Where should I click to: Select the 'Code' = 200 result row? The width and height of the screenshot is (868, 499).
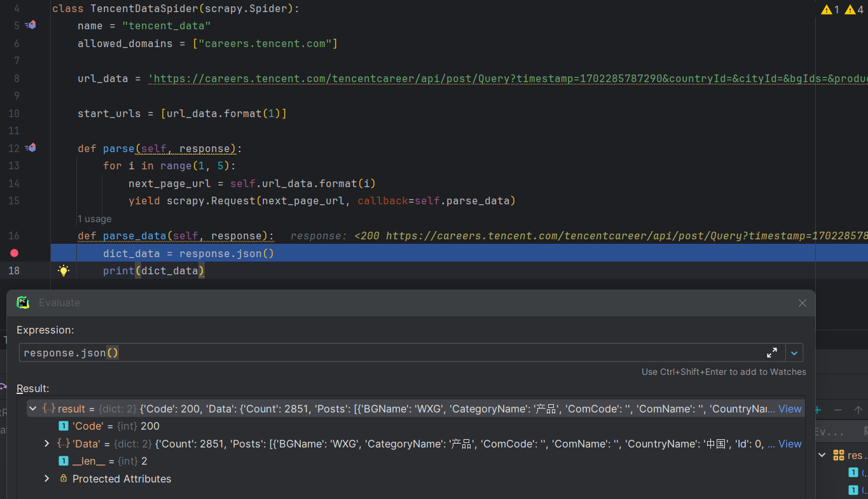[x=416, y=426]
